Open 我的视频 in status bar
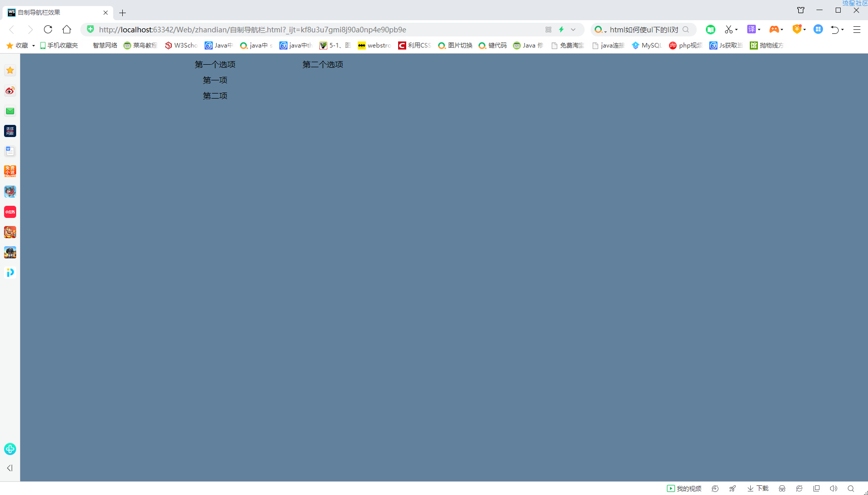The width and height of the screenshot is (868, 495). point(684,488)
